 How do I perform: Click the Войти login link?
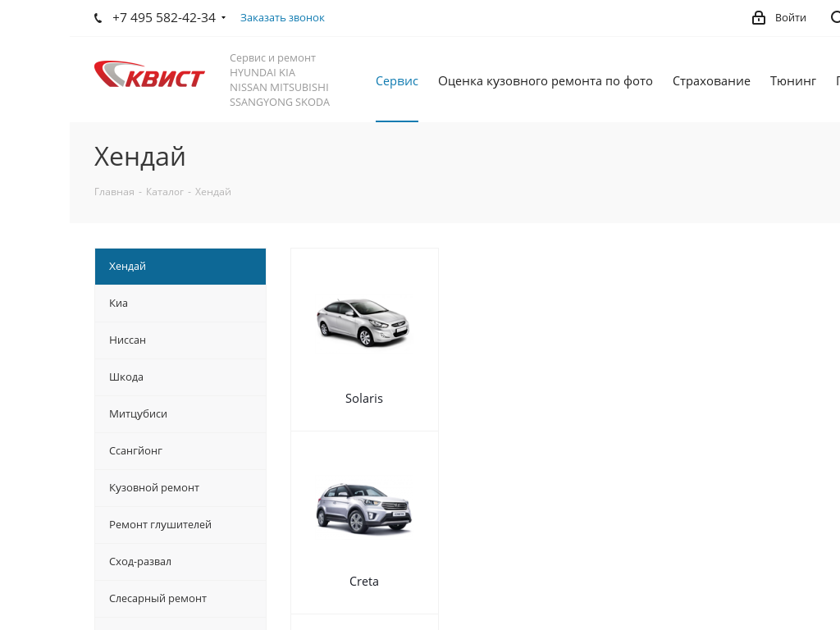click(790, 18)
